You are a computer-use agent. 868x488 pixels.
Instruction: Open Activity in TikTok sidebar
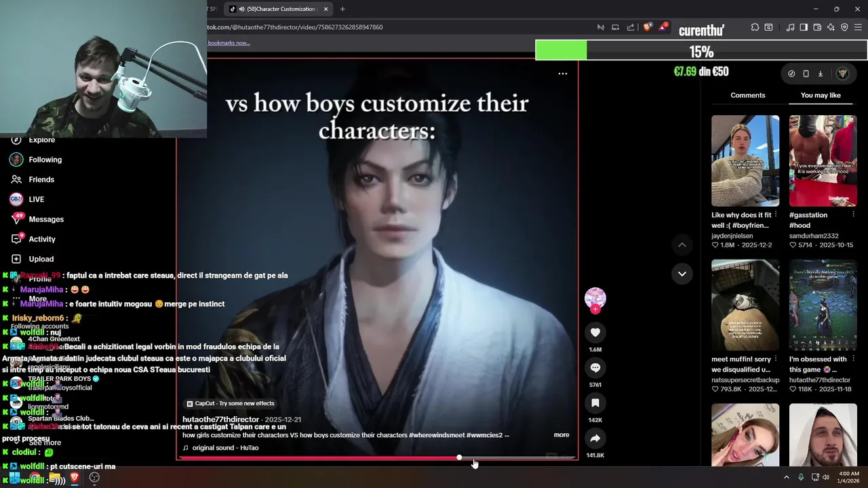(x=34, y=239)
